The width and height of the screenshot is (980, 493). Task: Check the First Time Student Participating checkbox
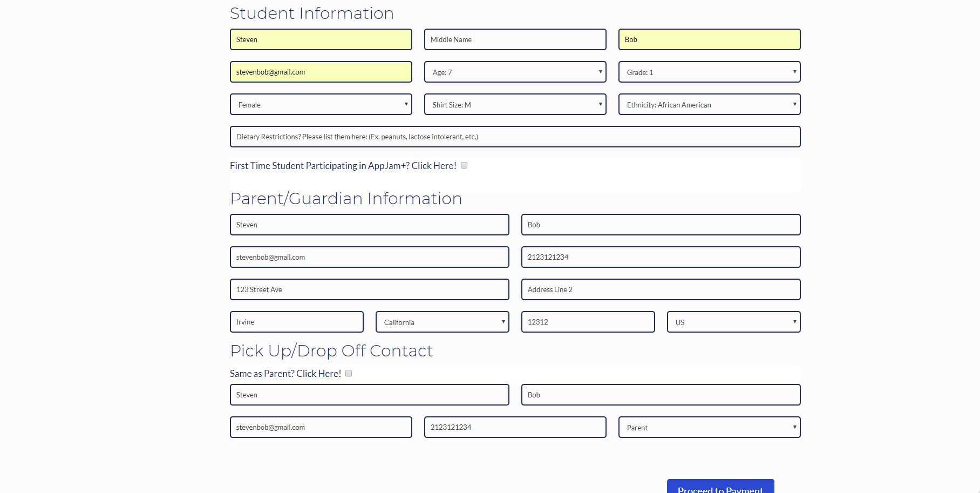[x=464, y=166]
